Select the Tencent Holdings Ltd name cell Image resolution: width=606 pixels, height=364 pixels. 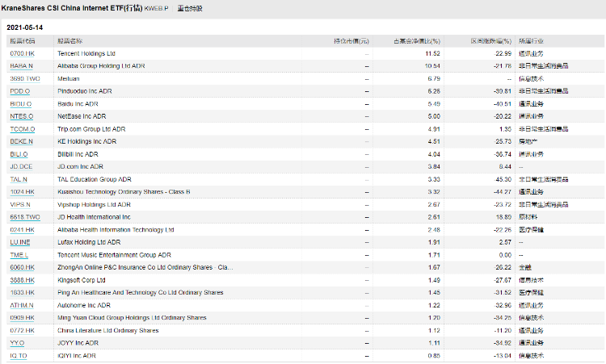click(86, 53)
